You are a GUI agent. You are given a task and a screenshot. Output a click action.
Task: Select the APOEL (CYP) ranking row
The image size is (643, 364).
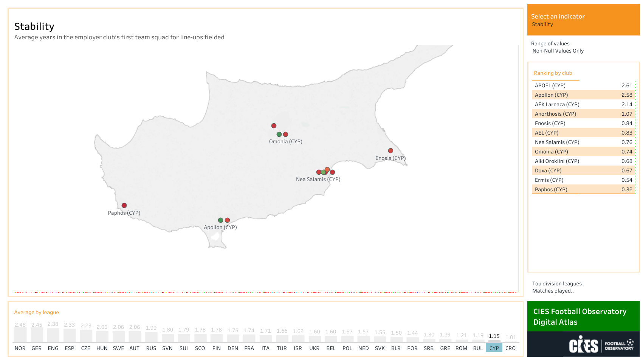click(583, 85)
